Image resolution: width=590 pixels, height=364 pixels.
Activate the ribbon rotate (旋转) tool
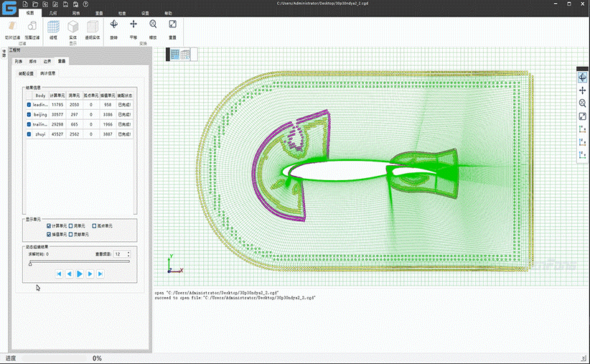pos(113,29)
